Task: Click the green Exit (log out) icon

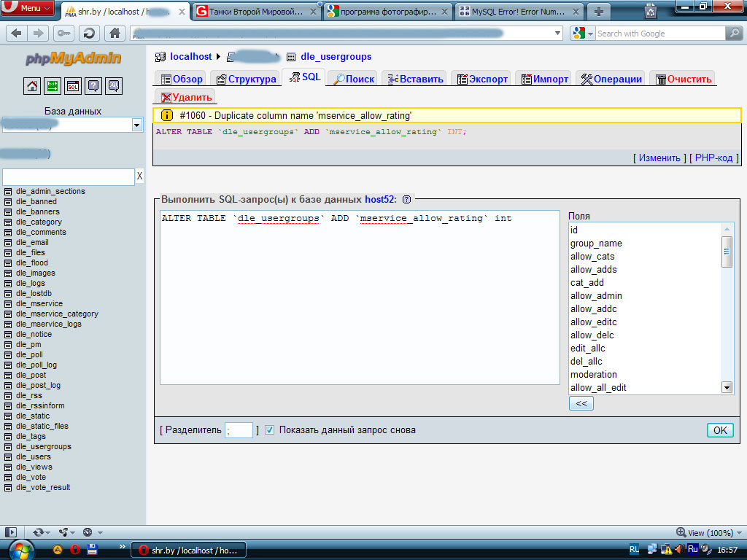Action: [x=53, y=86]
